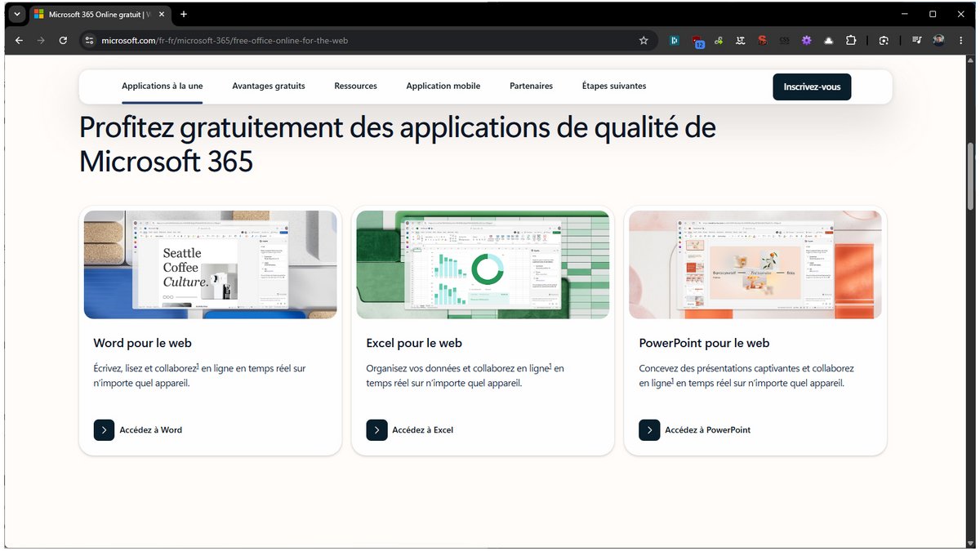
Task: Bookmark this page with the star icon
Action: pos(644,40)
